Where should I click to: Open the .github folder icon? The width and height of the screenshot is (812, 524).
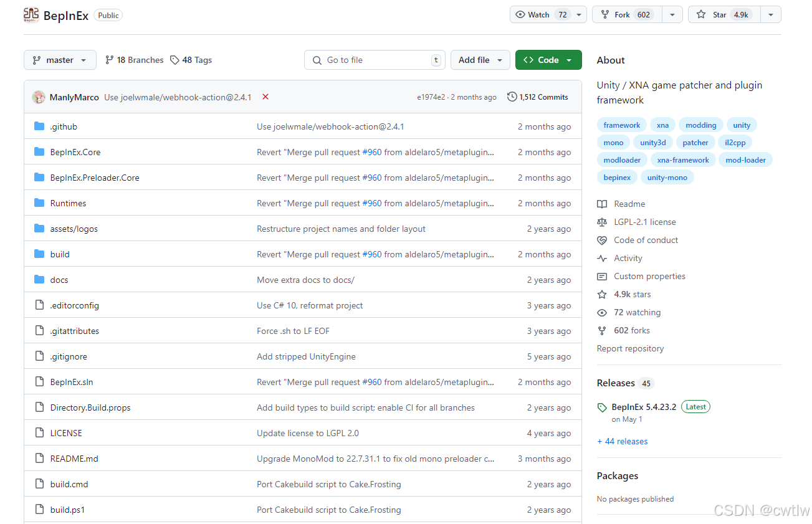39,126
